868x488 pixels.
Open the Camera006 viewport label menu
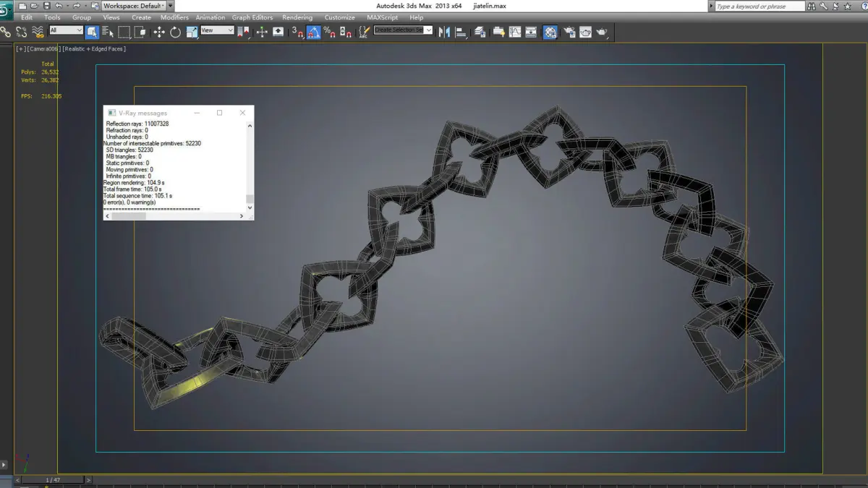pos(43,49)
